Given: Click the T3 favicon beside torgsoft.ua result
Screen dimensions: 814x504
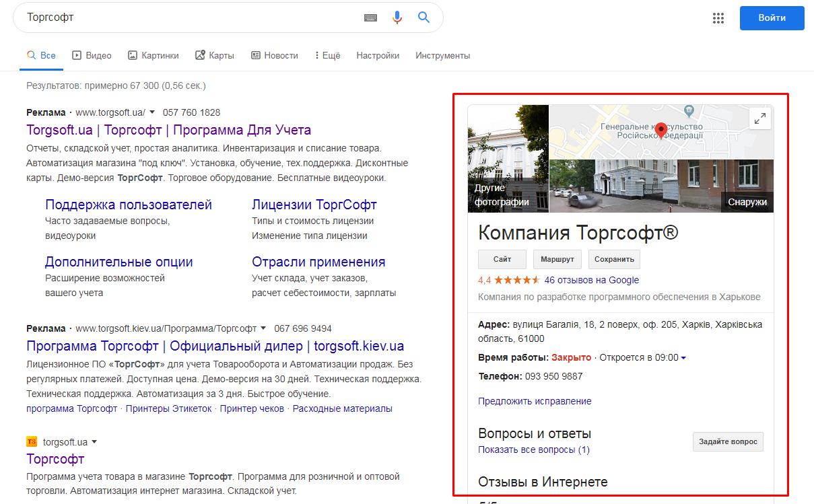Looking at the screenshot, I should pos(31,440).
